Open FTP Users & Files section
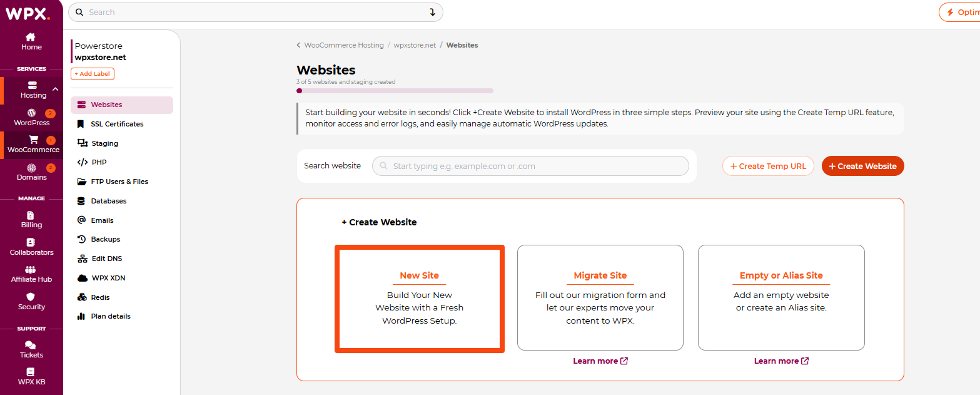Screen dimensions: 980x395 pos(119,182)
